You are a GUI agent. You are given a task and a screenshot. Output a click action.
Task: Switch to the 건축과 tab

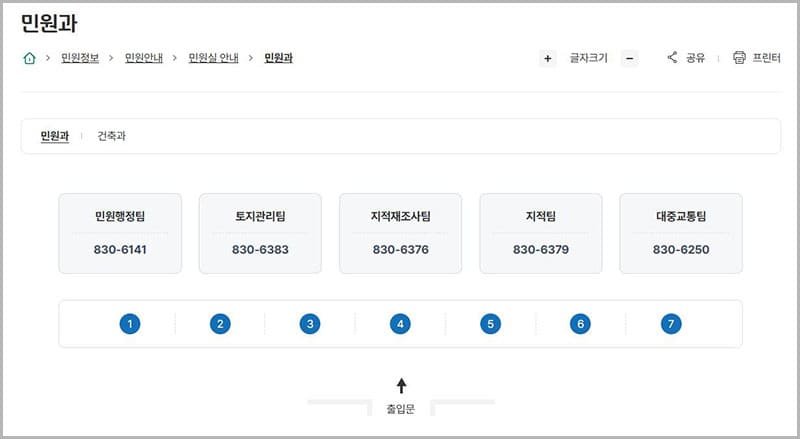pyautogui.click(x=112, y=136)
